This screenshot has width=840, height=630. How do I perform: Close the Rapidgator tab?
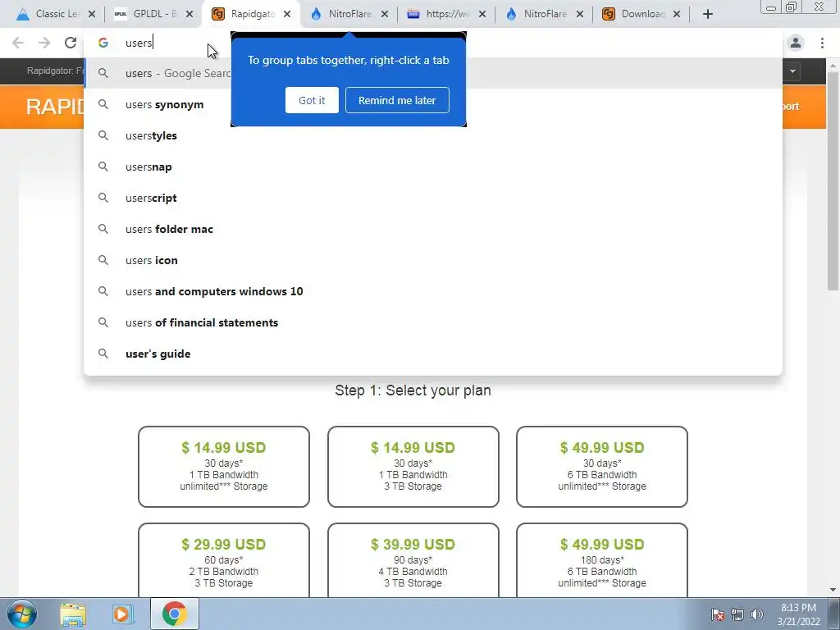click(x=287, y=14)
